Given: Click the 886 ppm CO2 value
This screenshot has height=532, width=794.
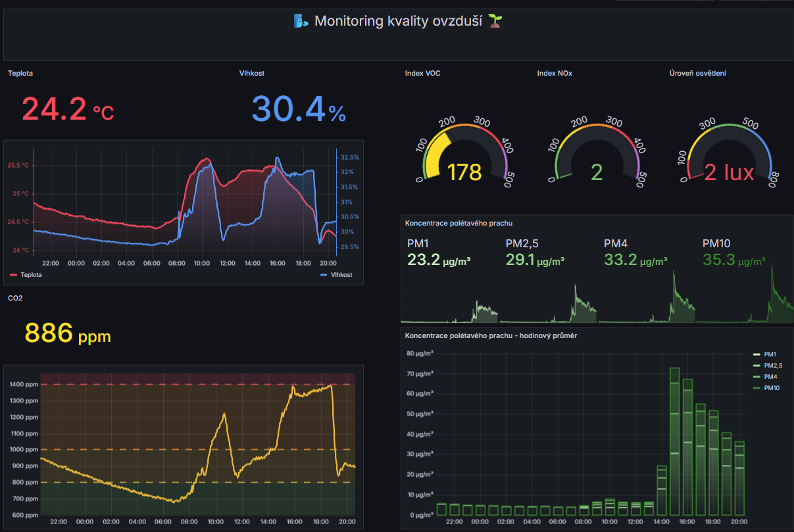Looking at the screenshot, I should point(68,333).
